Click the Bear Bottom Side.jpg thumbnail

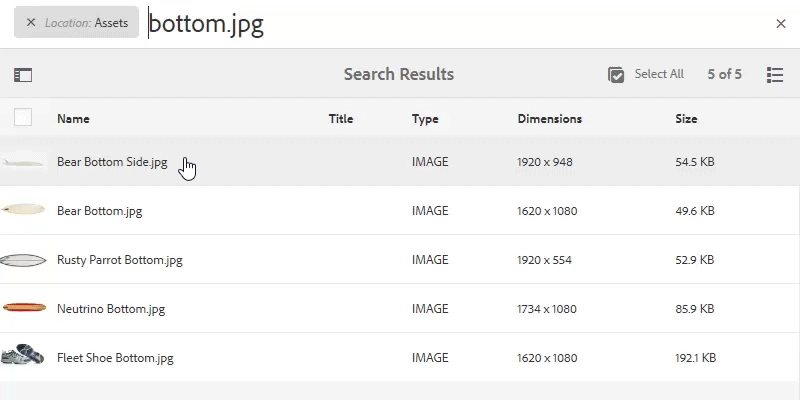click(x=23, y=162)
